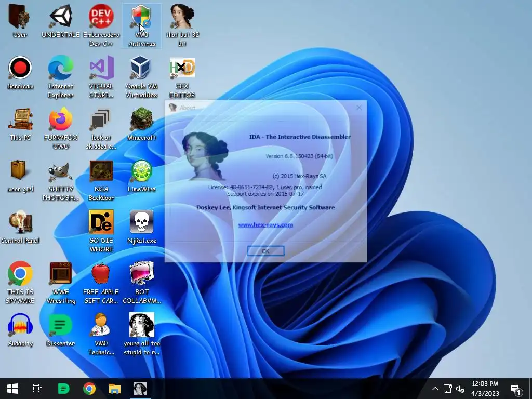This screenshot has width=532, height=399.
Task: Select the VM0 Antivirus shield icon
Action: tap(142, 25)
